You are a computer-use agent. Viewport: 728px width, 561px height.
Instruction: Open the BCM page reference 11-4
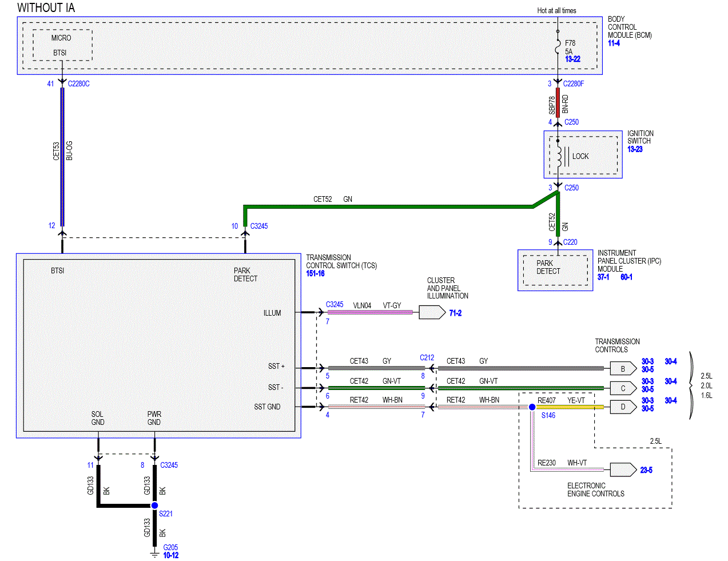click(614, 43)
